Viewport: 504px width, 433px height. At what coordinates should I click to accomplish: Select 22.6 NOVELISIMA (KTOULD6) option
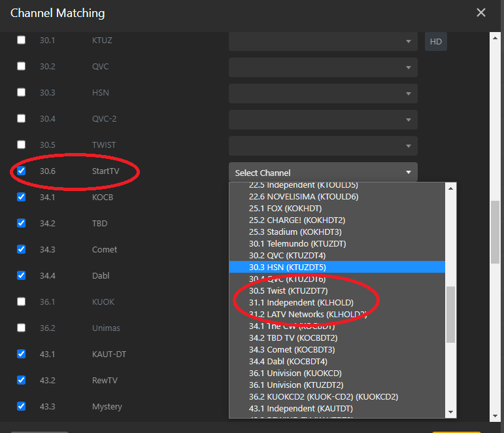[x=337, y=197]
